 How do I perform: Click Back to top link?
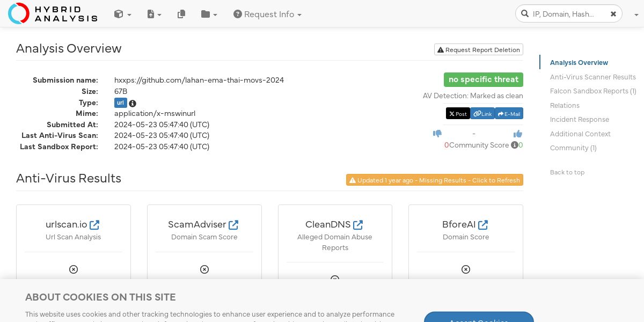[x=567, y=172]
